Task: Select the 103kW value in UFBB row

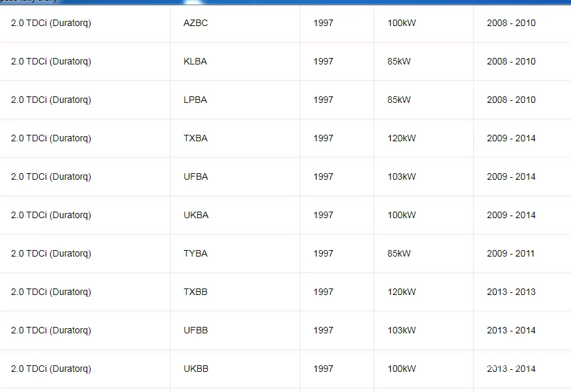Action: (x=401, y=330)
